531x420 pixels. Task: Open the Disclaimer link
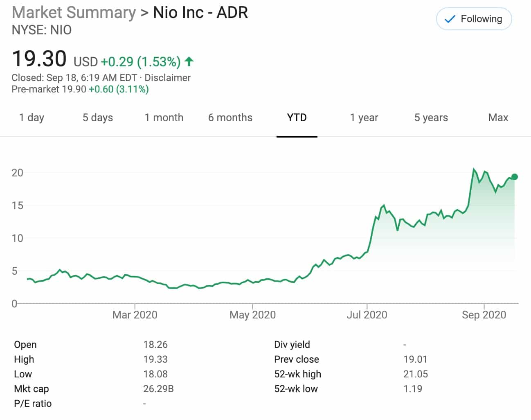(169, 77)
